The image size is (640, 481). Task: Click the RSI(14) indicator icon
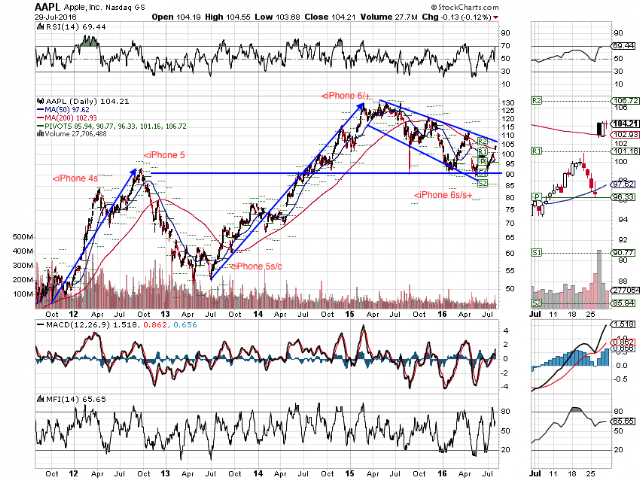click(x=40, y=27)
